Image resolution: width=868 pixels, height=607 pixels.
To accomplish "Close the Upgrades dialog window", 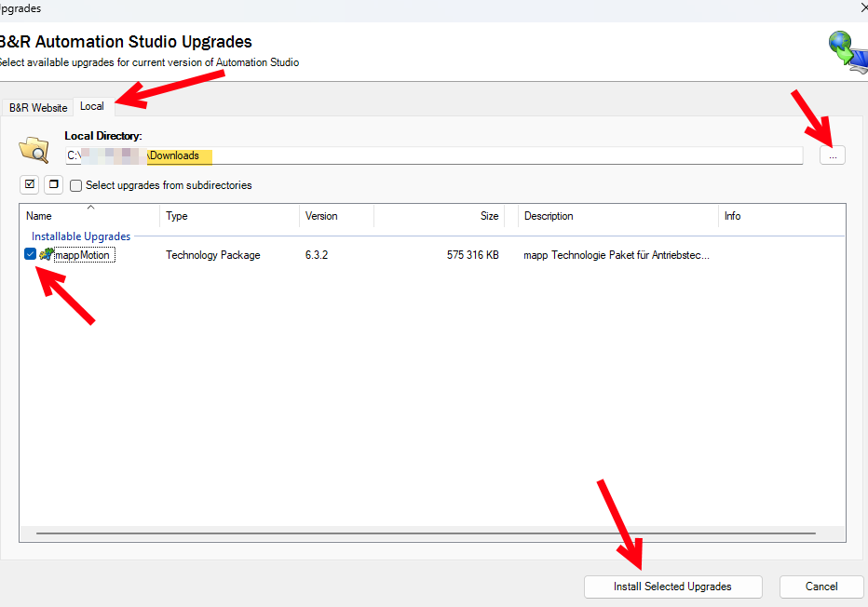I will pos(863,7).
